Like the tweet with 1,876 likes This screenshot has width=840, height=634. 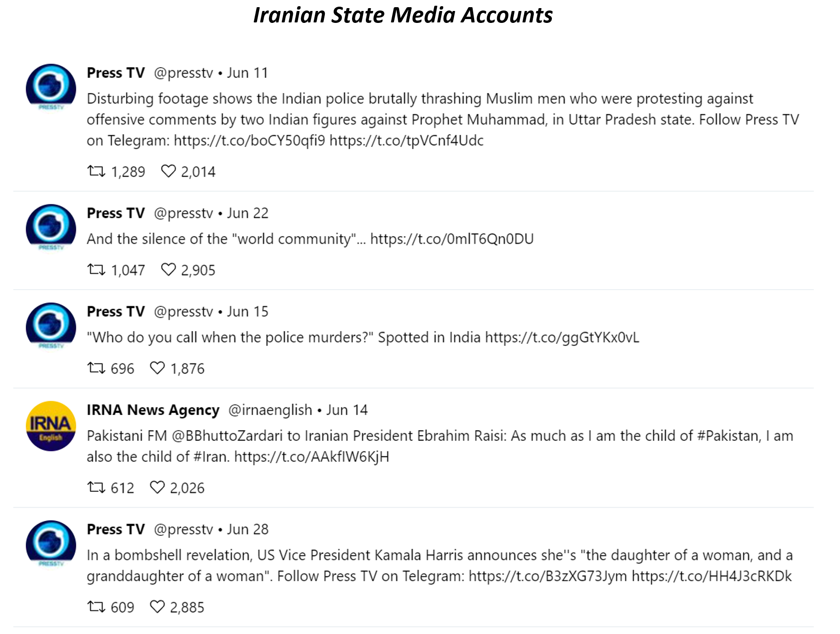[x=157, y=368]
